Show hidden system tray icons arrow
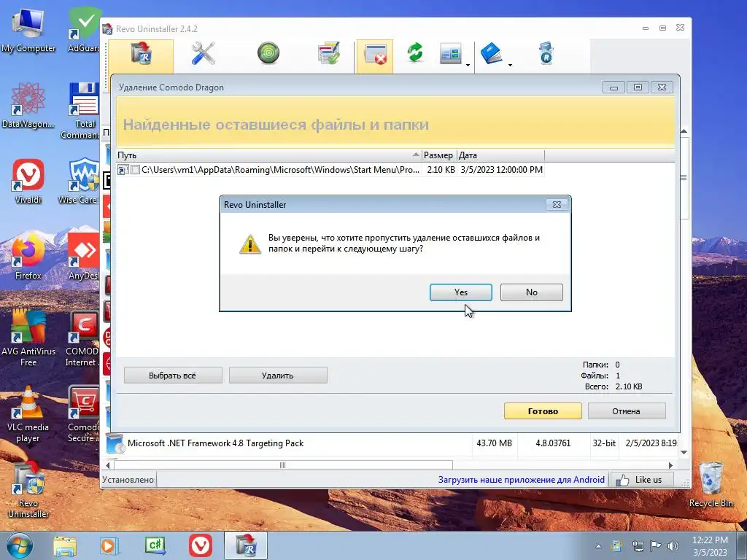Viewport: 747px width, 560px height. tap(598, 546)
